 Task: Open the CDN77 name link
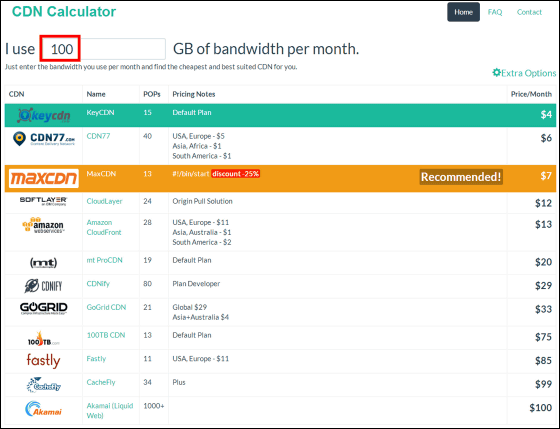(x=98, y=136)
